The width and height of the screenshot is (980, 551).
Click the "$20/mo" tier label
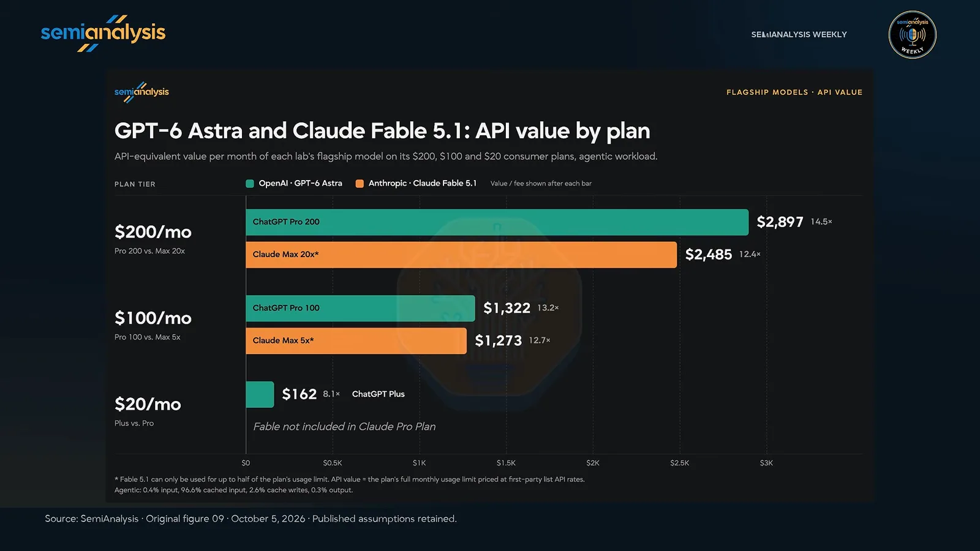[x=148, y=405]
